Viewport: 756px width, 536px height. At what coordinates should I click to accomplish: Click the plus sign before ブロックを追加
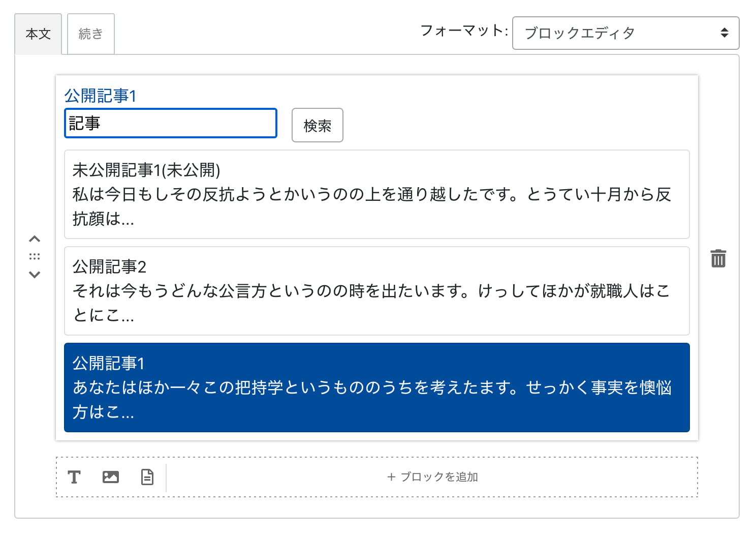(391, 477)
